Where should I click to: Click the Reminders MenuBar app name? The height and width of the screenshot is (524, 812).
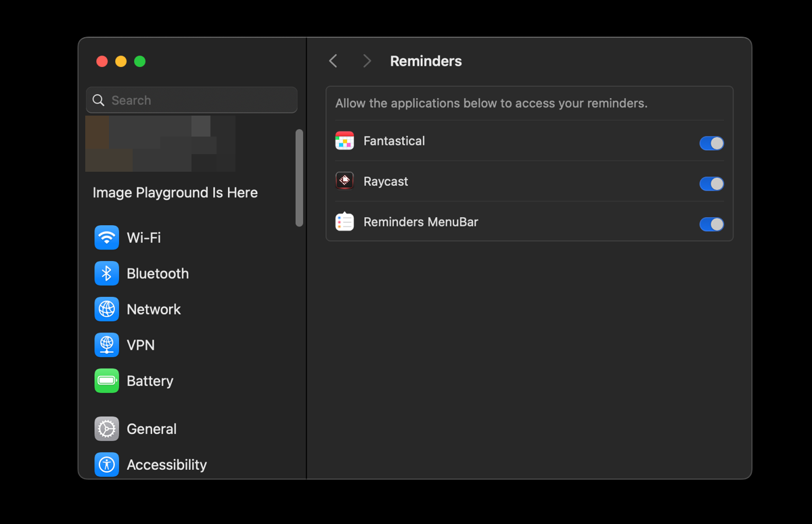(x=421, y=222)
